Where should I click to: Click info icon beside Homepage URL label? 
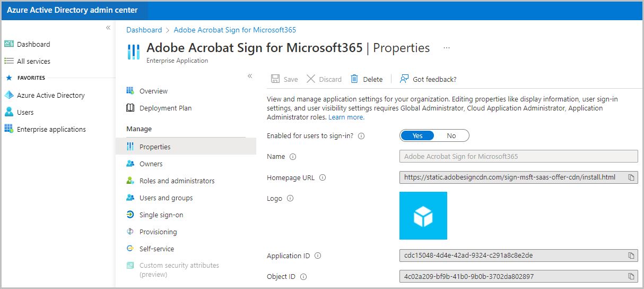pyautogui.click(x=323, y=177)
